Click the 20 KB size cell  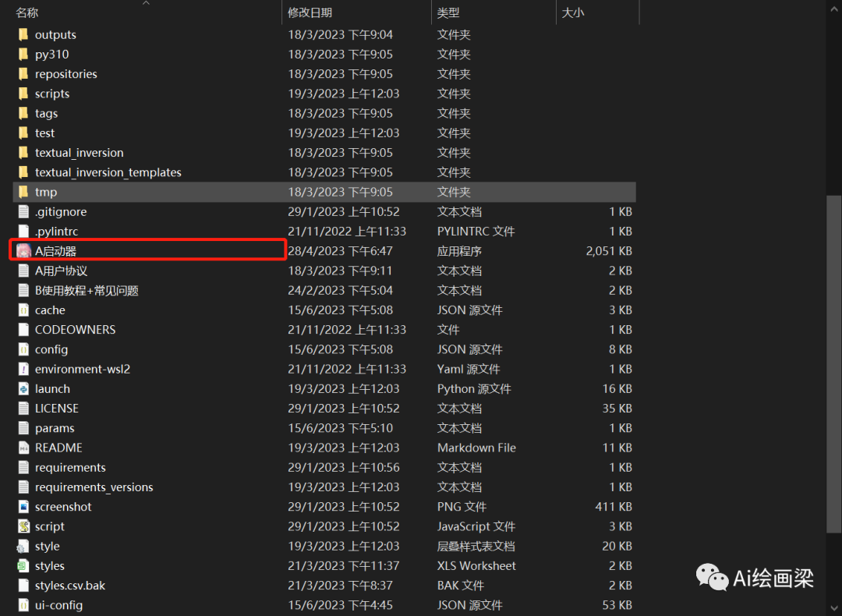617,546
